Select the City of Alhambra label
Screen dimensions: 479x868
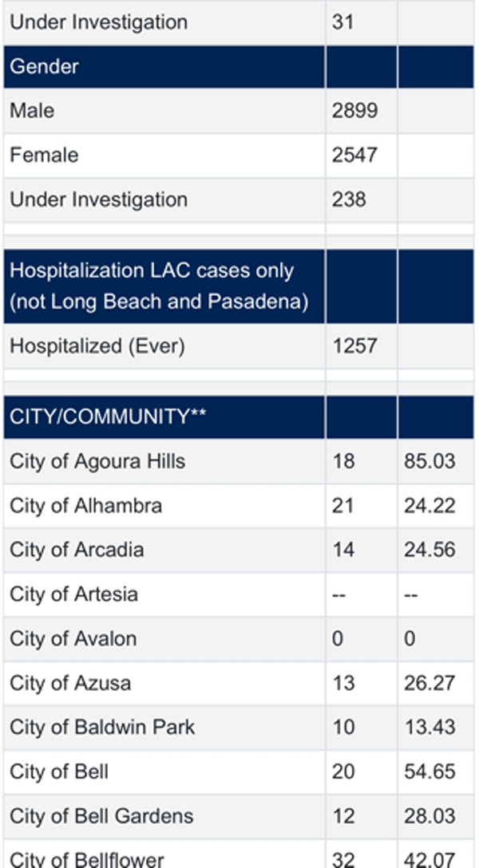pos(85,506)
